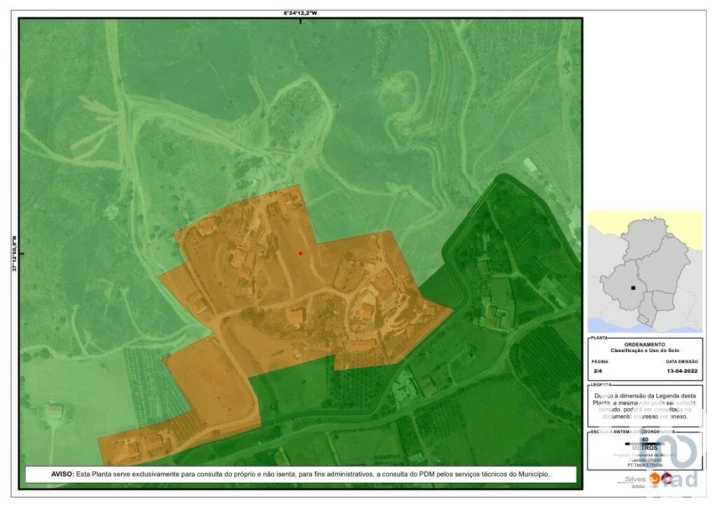This screenshot has width=717, height=506.
Task: Click the red point marker on the map
Action: (300, 253)
